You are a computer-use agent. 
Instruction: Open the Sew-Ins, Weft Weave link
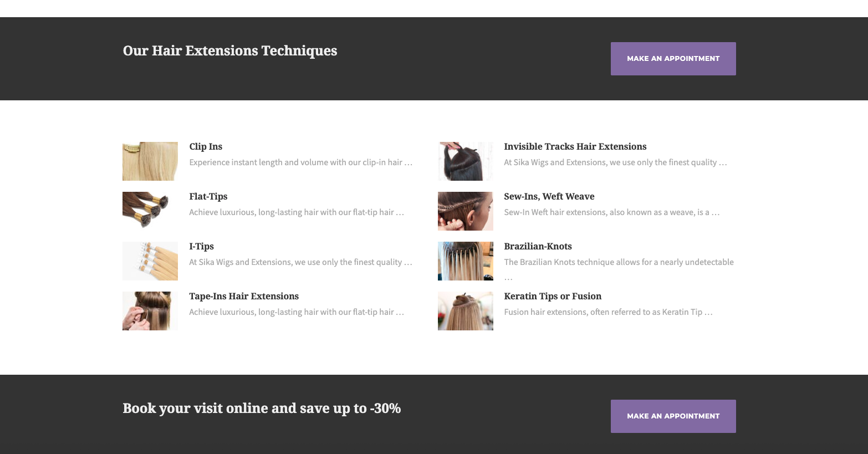549,196
